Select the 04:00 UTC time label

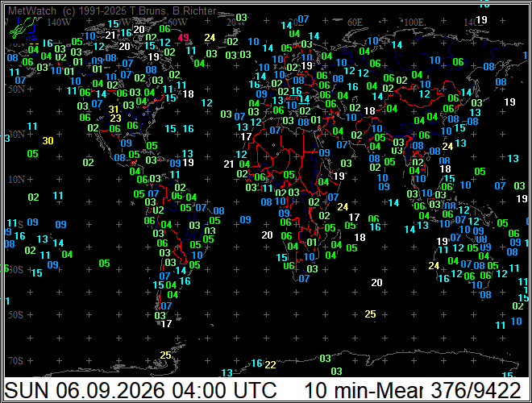pos(224,390)
